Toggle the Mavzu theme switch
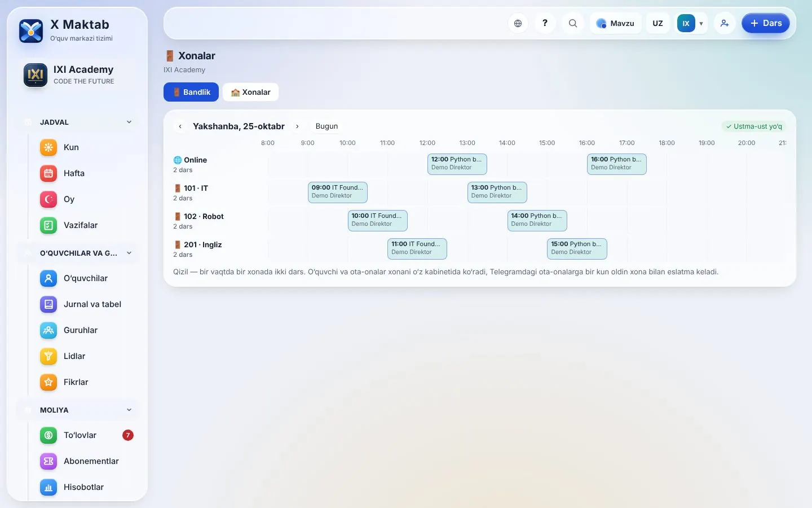Screen dimensions: 812x508 616,23
